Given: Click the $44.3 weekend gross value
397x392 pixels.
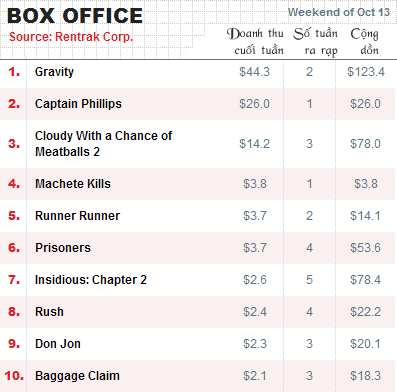Looking at the screenshot, I should point(255,72).
